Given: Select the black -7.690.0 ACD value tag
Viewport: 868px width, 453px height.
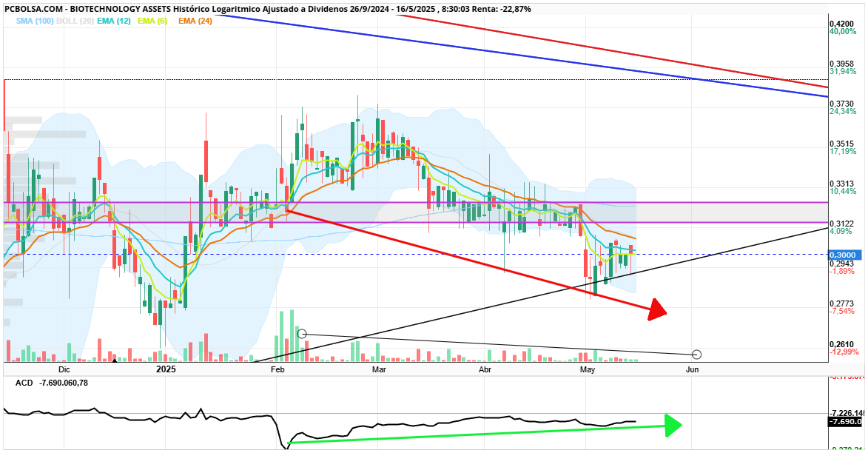Looking at the screenshot, I should point(845,422).
